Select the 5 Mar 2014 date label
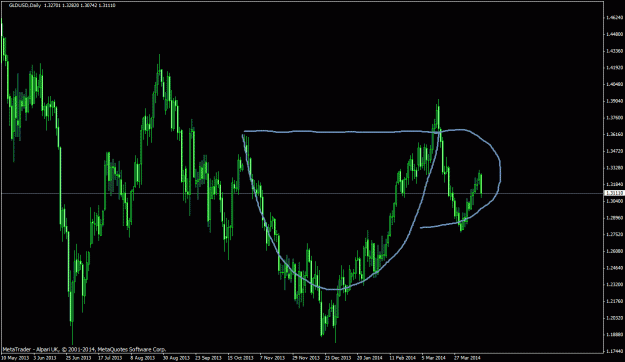 pos(434,358)
